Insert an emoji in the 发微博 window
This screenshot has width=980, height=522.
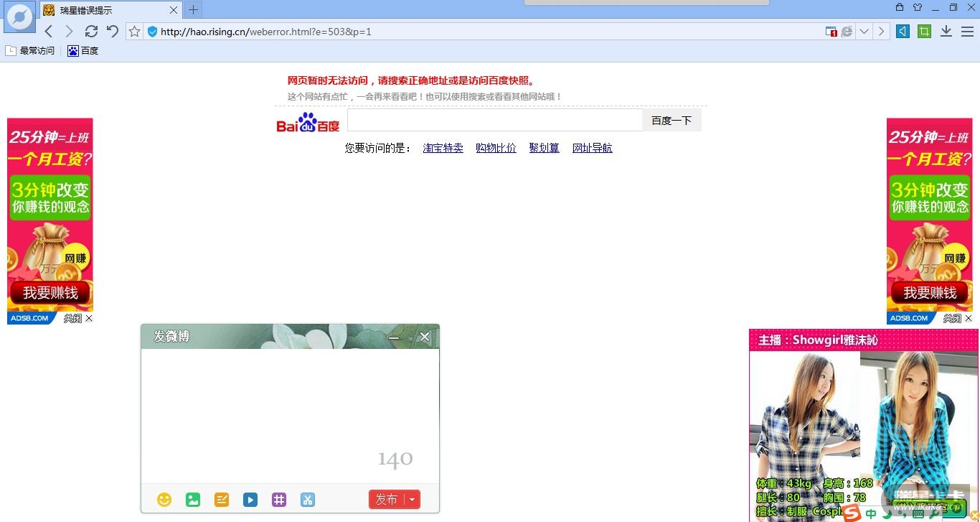point(164,500)
